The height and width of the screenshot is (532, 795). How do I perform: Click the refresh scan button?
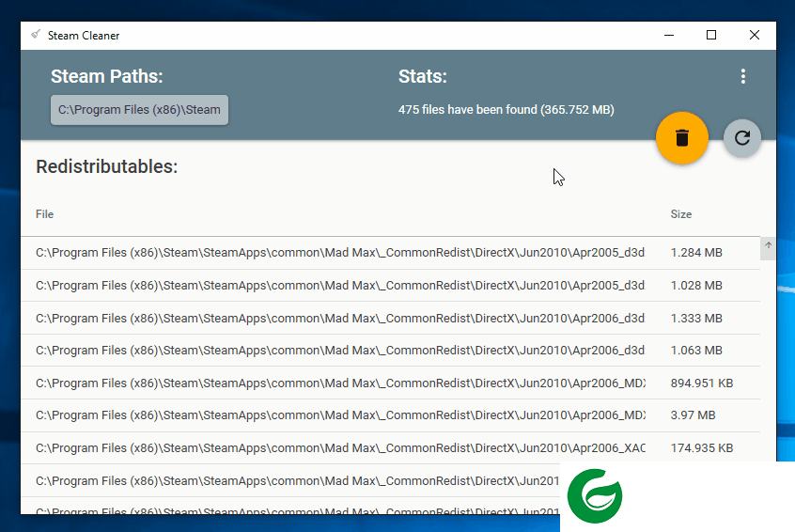point(742,138)
